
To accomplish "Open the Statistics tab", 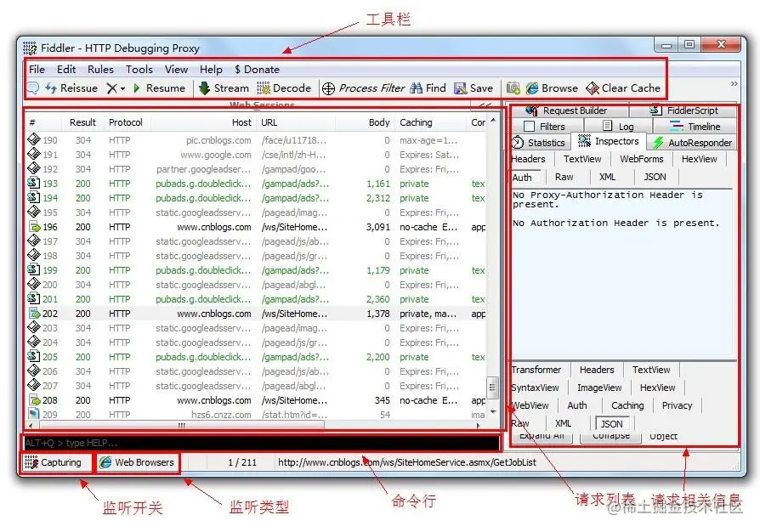I will click(539, 143).
